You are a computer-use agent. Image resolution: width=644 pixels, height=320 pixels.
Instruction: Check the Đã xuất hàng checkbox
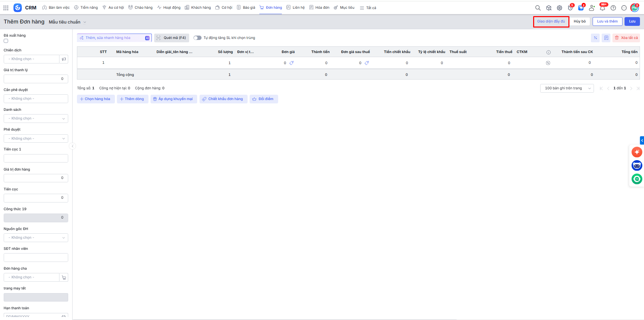point(6,41)
